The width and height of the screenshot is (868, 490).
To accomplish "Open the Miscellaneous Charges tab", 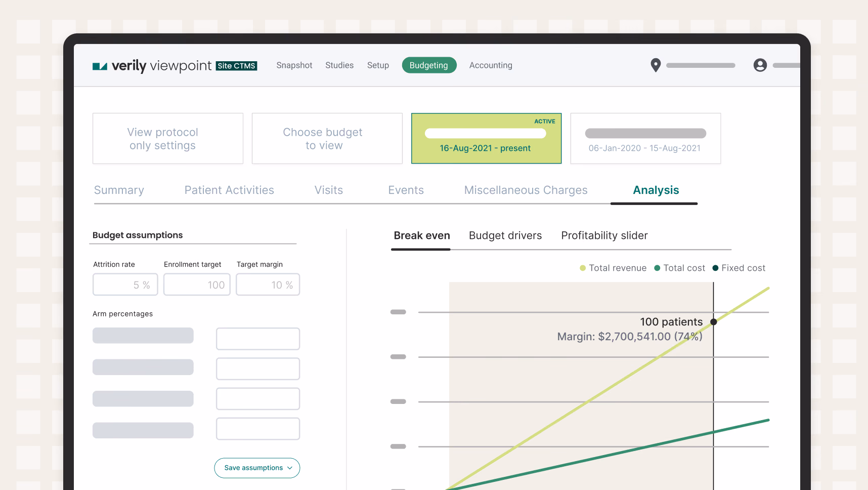I will click(x=526, y=190).
